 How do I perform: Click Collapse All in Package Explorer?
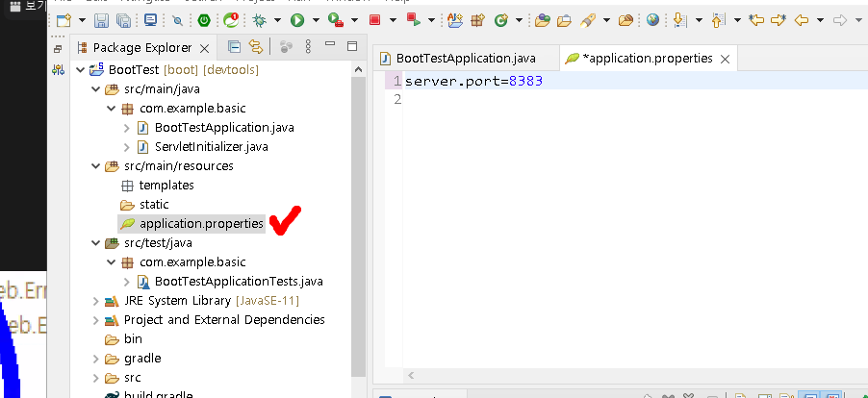pyautogui.click(x=234, y=47)
